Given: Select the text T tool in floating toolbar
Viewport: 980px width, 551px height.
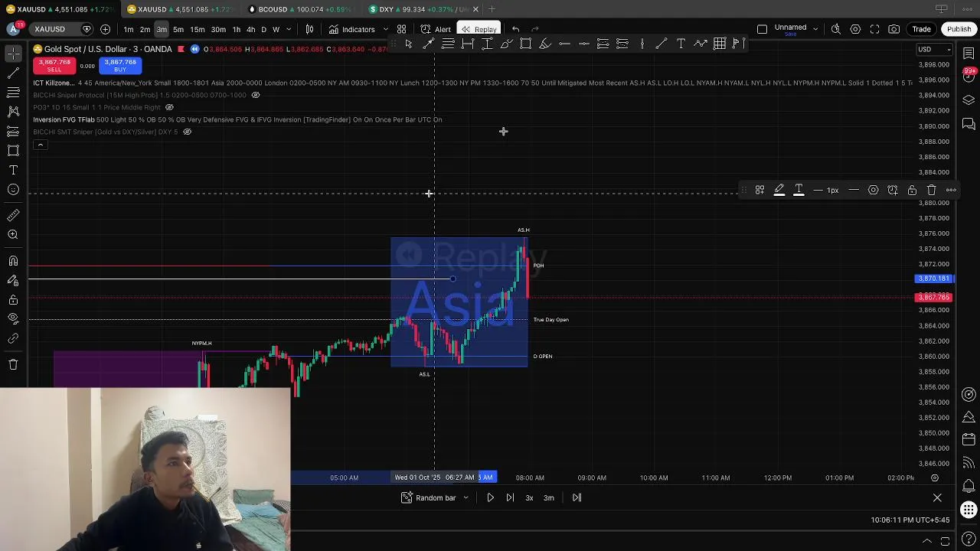Looking at the screenshot, I should (x=681, y=44).
